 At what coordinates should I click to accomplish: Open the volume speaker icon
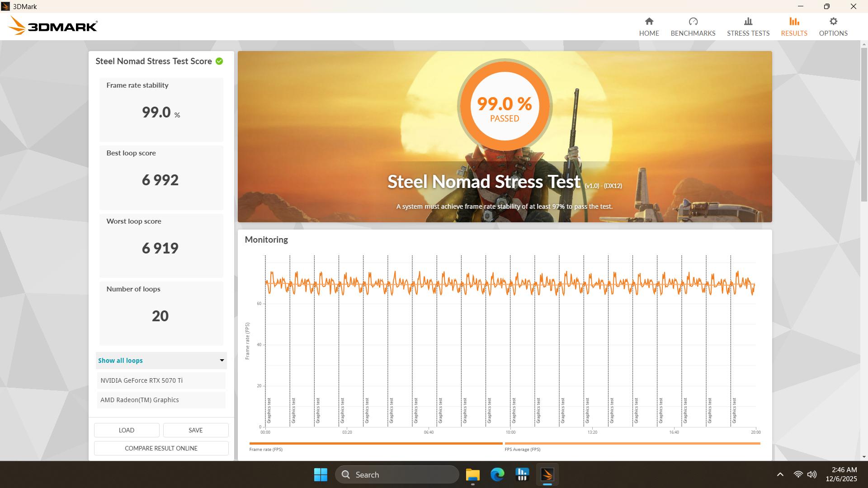tap(812, 474)
